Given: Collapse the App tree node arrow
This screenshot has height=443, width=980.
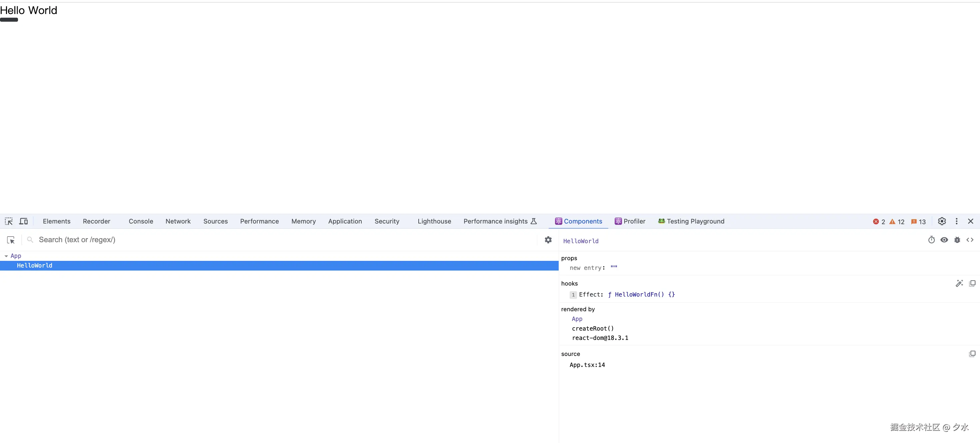Looking at the screenshot, I should tap(6, 256).
